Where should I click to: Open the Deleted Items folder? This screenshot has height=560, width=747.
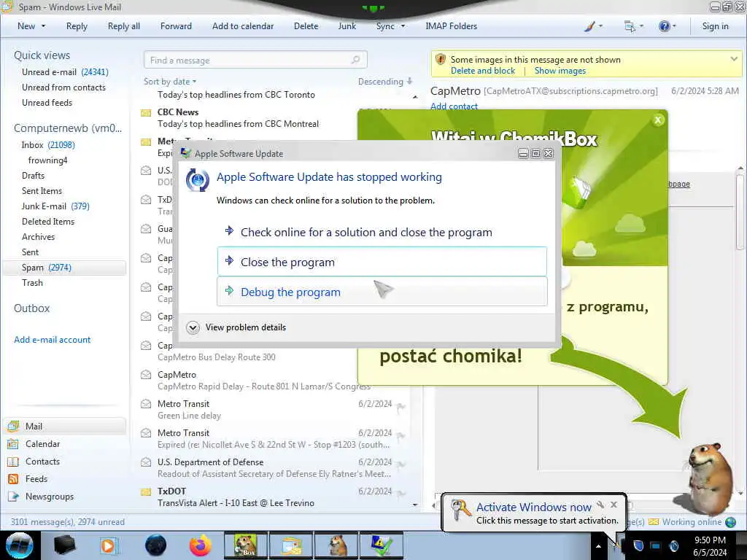point(48,222)
